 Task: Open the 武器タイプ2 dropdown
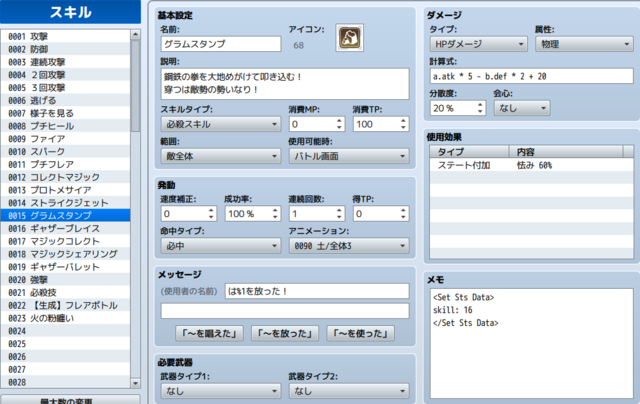pos(349,391)
